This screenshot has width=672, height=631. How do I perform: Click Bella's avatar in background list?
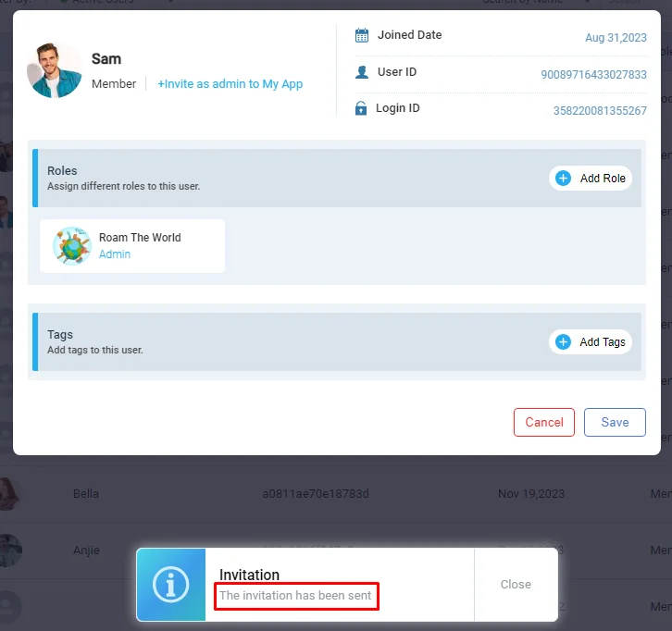[8, 494]
